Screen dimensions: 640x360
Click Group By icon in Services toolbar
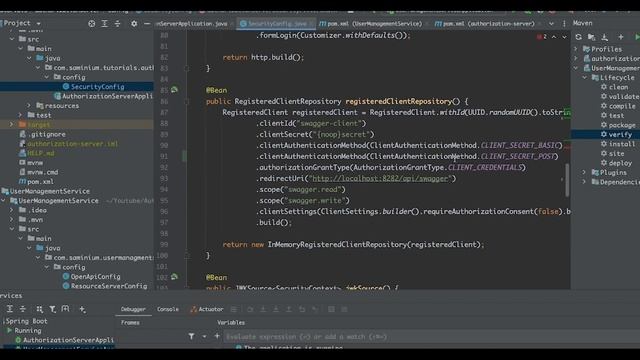pos(40,309)
